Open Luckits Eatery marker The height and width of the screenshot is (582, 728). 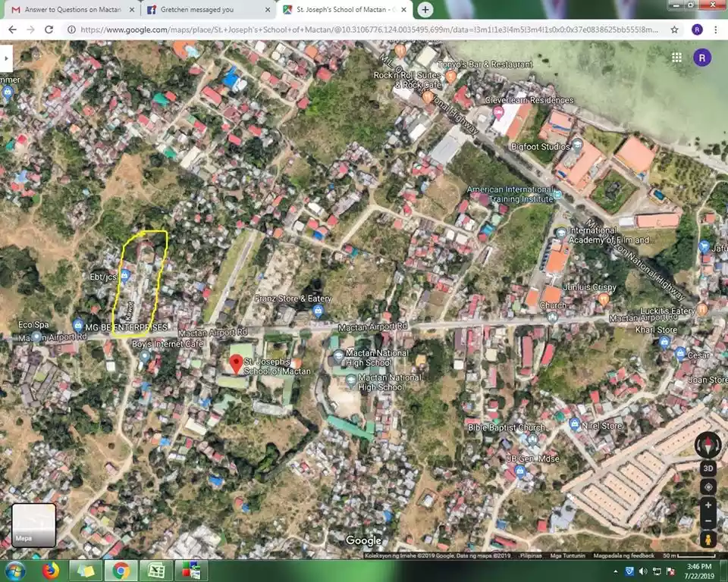[702, 308]
